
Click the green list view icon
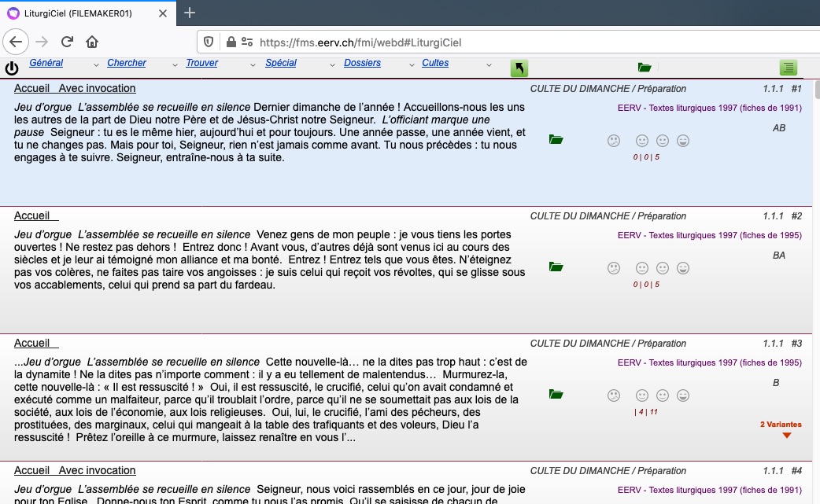click(x=788, y=68)
